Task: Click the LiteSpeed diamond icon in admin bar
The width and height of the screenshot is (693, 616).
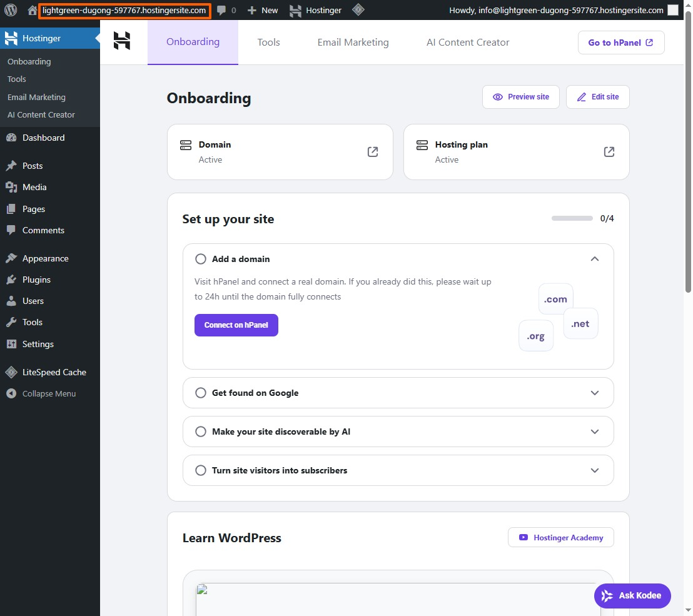Action: [358, 10]
